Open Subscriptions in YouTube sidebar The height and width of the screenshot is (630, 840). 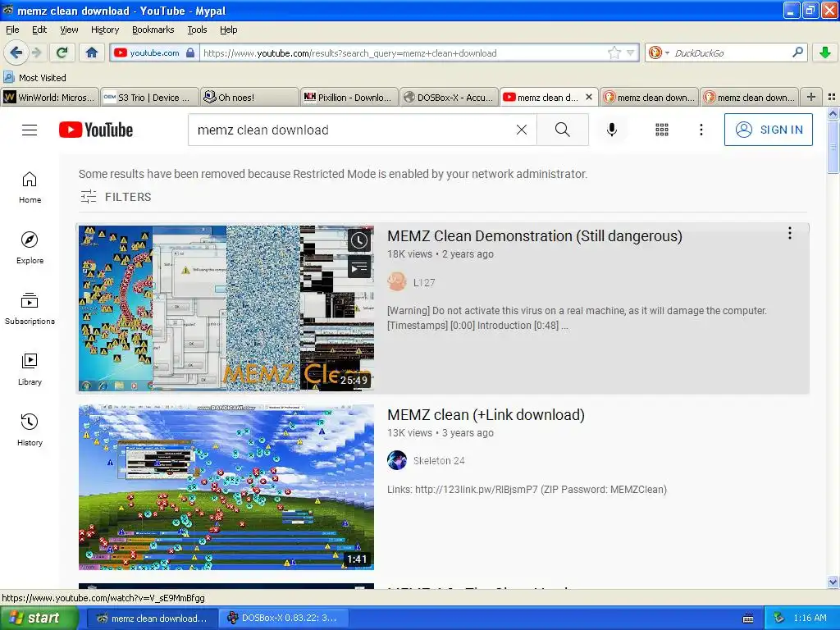(30, 309)
